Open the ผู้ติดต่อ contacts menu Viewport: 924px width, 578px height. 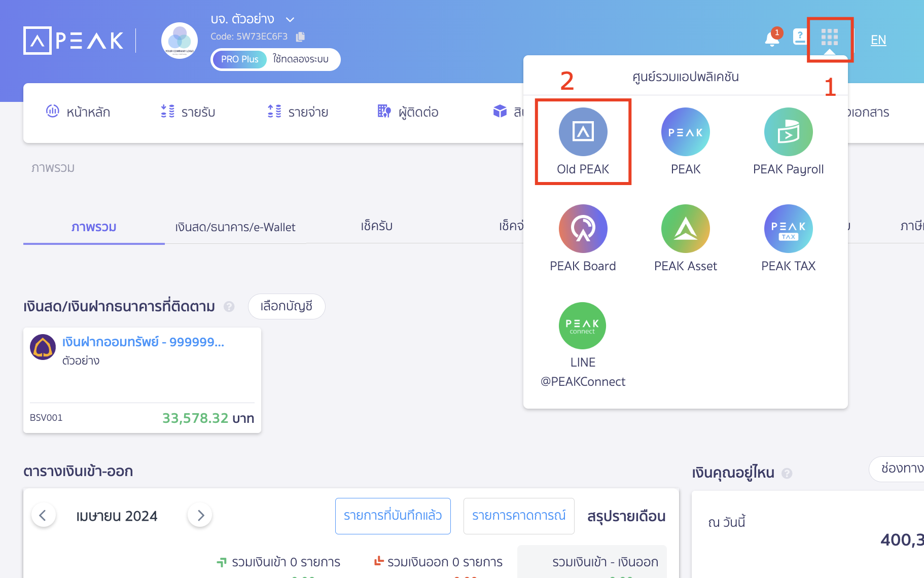(x=408, y=112)
